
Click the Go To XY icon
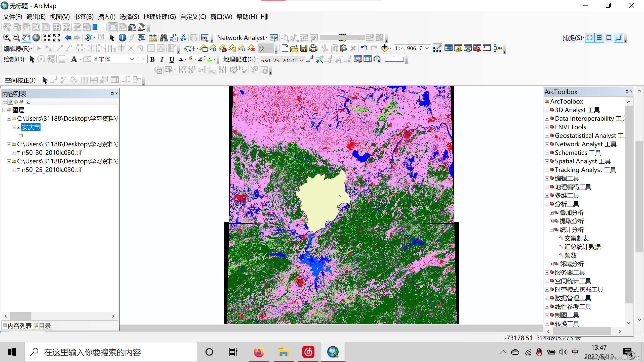pyautogui.click(x=183, y=38)
